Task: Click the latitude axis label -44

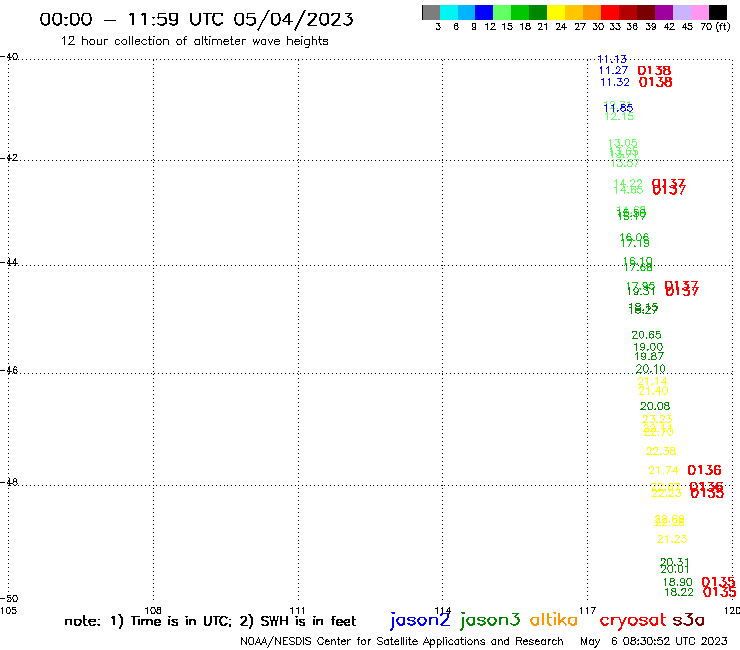Action: pos(9,262)
